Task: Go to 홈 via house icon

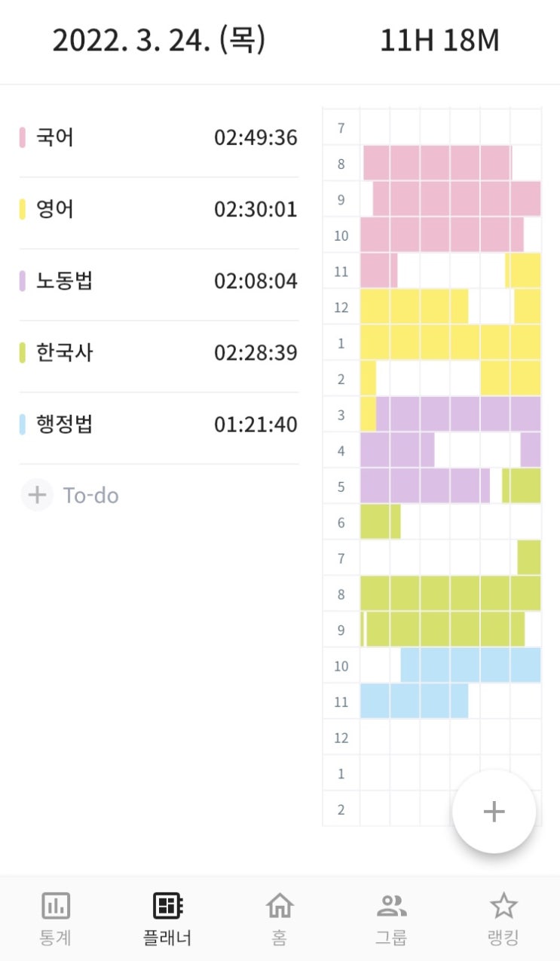Action: (280, 905)
